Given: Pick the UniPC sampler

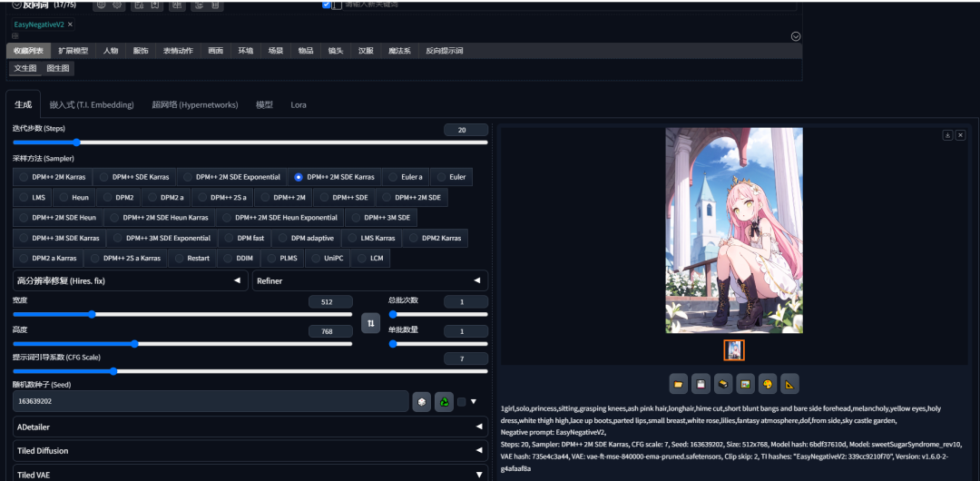Looking at the screenshot, I should tap(327, 258).
